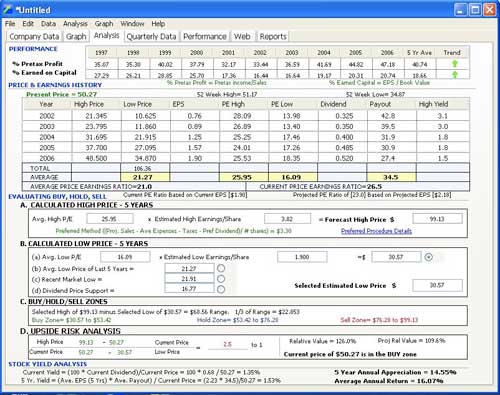Click the 2002 year row cell

47,116
